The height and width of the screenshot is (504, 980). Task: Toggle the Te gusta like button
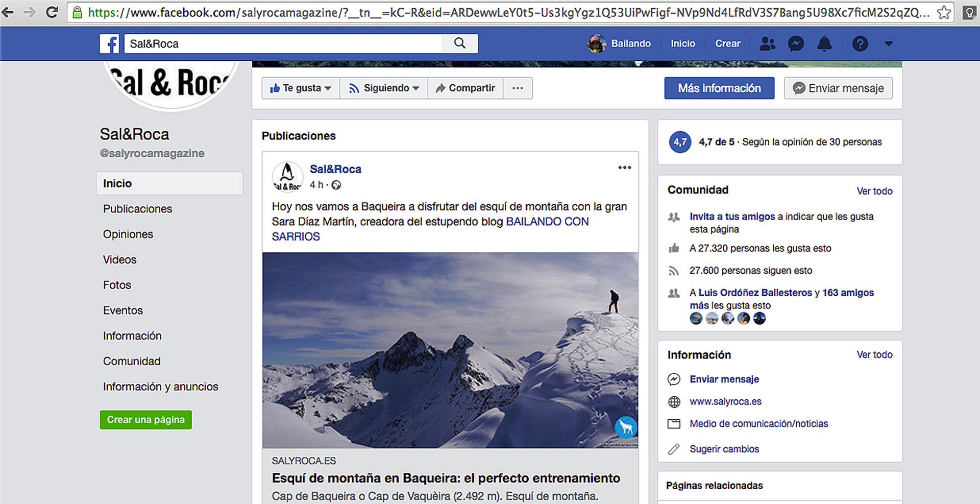[301, 88]
